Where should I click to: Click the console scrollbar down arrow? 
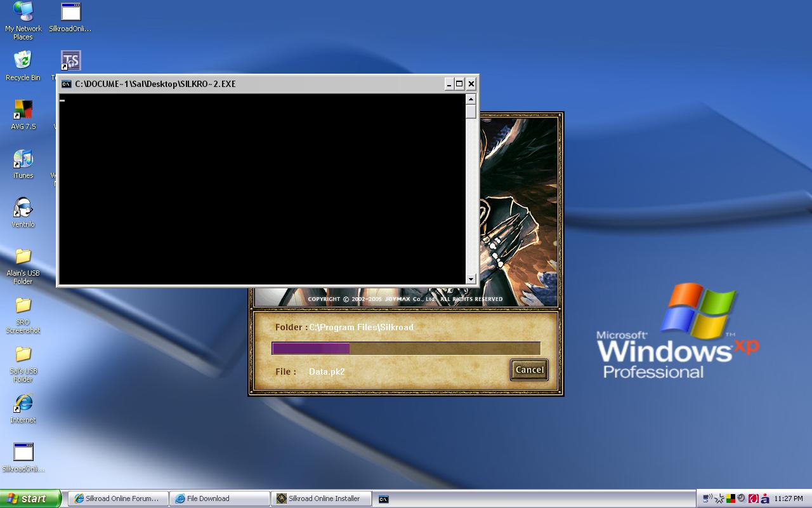(x=471, y=279)
